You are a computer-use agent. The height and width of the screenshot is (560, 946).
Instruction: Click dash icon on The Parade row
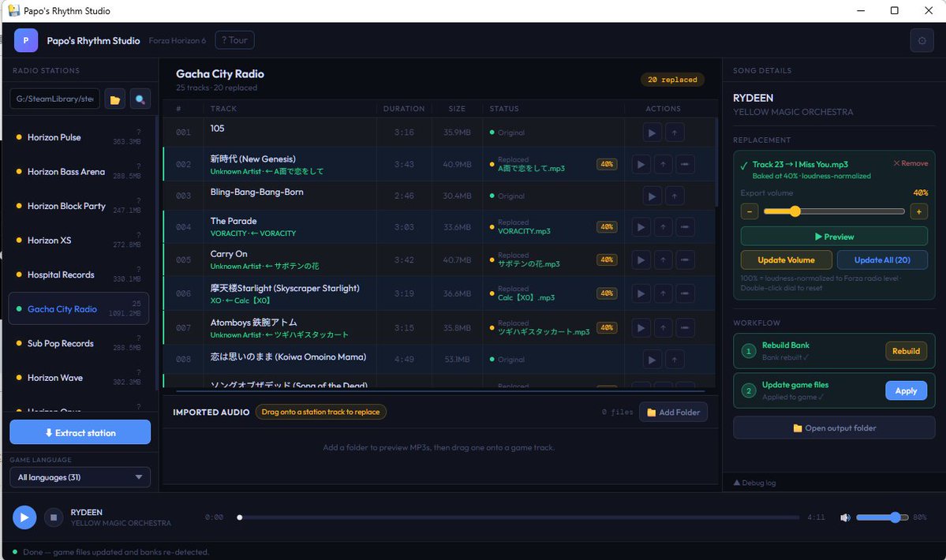coord(685,227)
